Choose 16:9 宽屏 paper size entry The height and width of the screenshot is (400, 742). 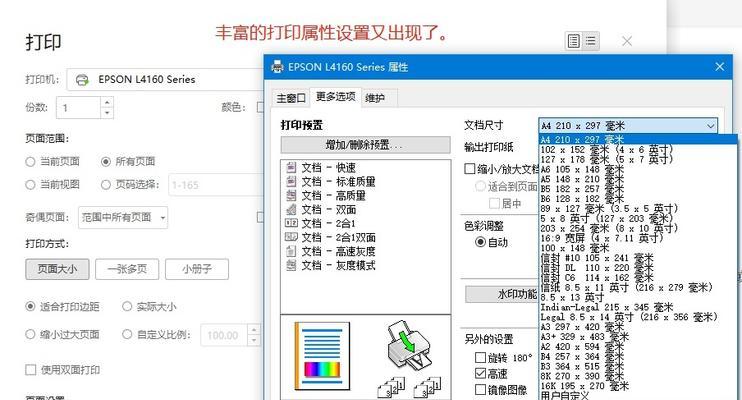[638, 238]
